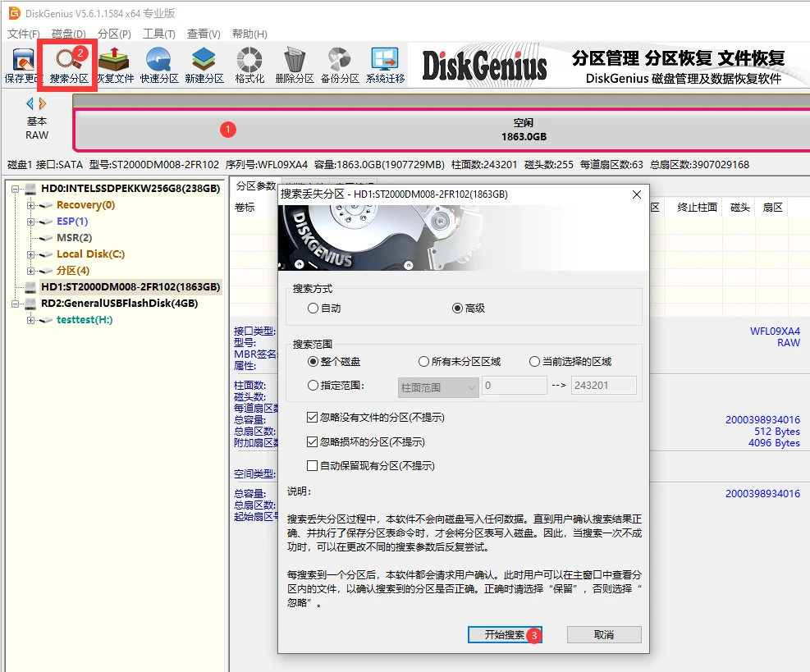Choose 所有未分区区域 search range
Image resolution: width=810 pixels, height=672 pixels.
pyautogui.click(x=460, y=362)
